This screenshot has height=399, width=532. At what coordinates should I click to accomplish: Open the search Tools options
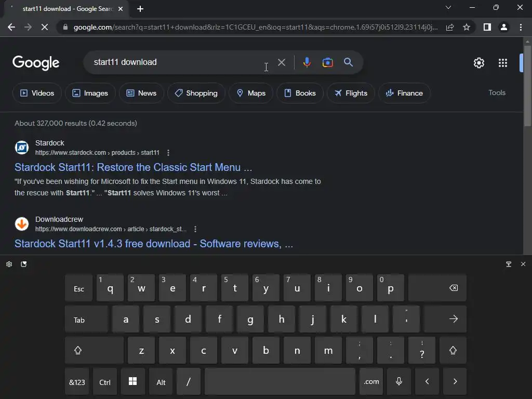[497, 92]
